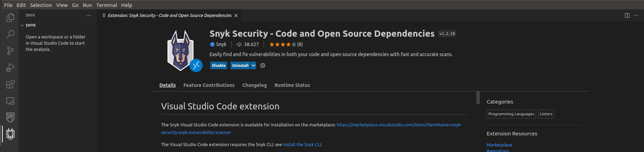644x152 pixels.
Task: Open the Selection menu
Action: [x=41, y=5]
